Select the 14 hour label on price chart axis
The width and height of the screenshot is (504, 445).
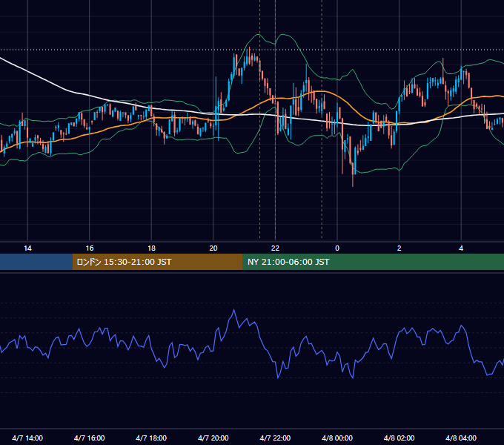[27, 248]
